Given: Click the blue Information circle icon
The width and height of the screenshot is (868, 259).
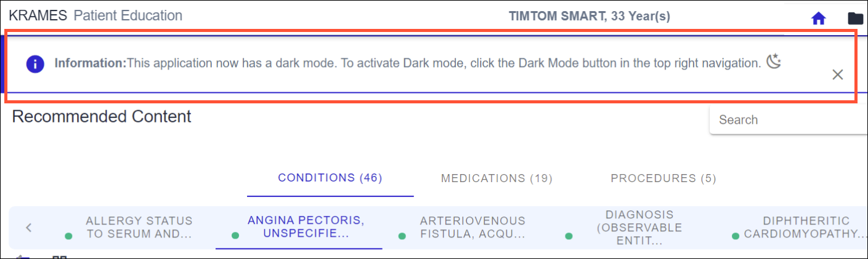Looking at the screenshot, I should (35, 63).
